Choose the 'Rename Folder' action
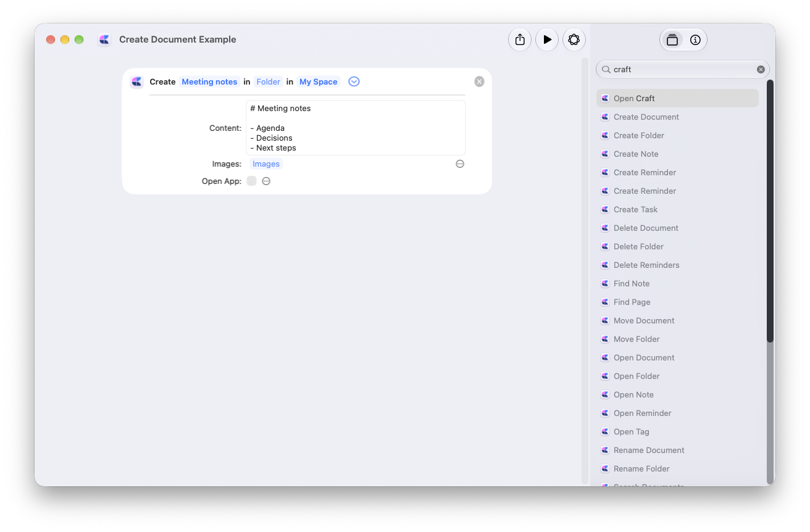Viewport: 810px width, 532px height. pos(677,468)
